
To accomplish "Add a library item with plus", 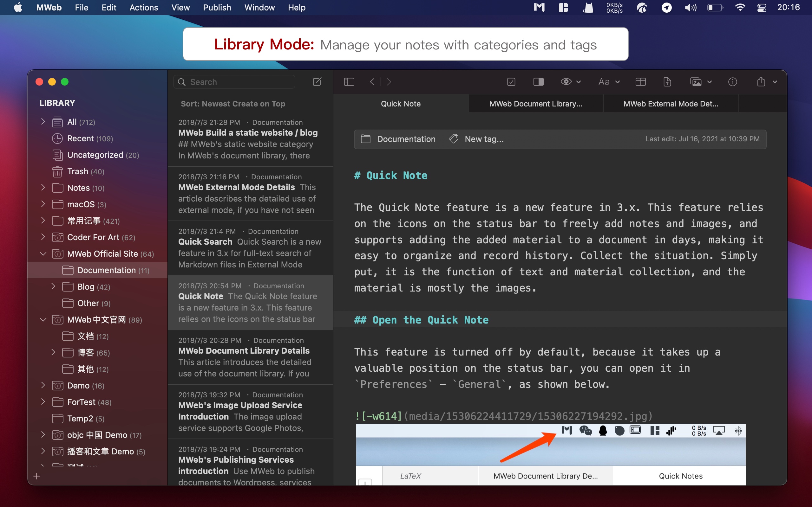I will pyautogui.click(x=36, y=476).
